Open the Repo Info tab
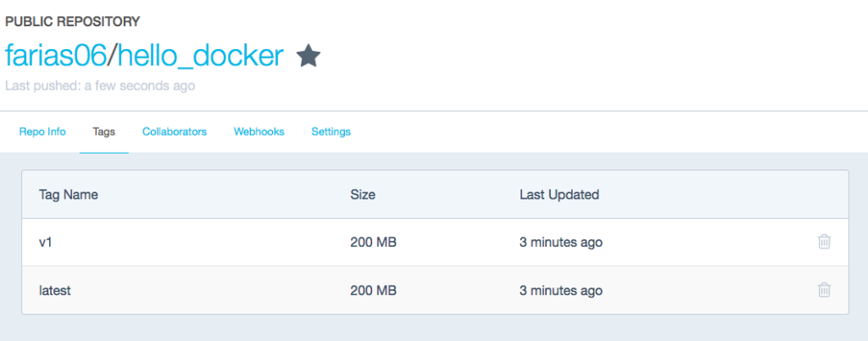 (x=42, y=132)
